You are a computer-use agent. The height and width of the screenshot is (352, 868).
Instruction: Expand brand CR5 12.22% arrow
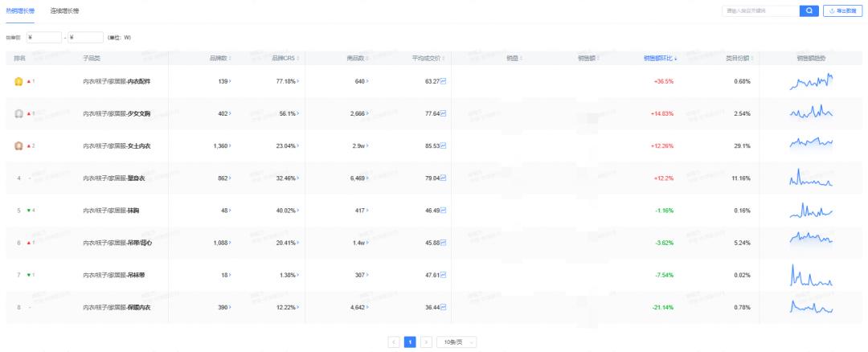298,307
